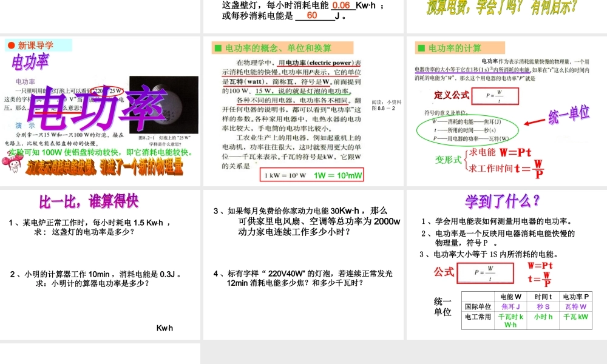Select the boxed formula 1 kW = 10³ W
Viewport: 607px width, 364px height.
point(285,175)
